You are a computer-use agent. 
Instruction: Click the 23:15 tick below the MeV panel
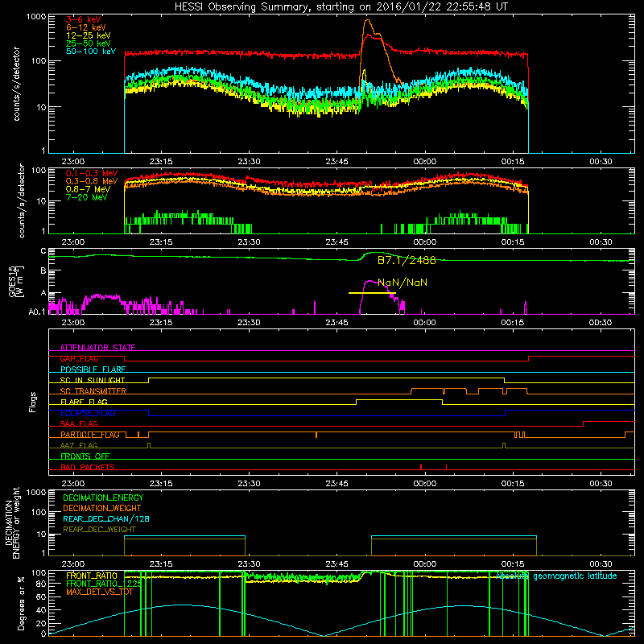pyautogui.click(x=161, y=242)
